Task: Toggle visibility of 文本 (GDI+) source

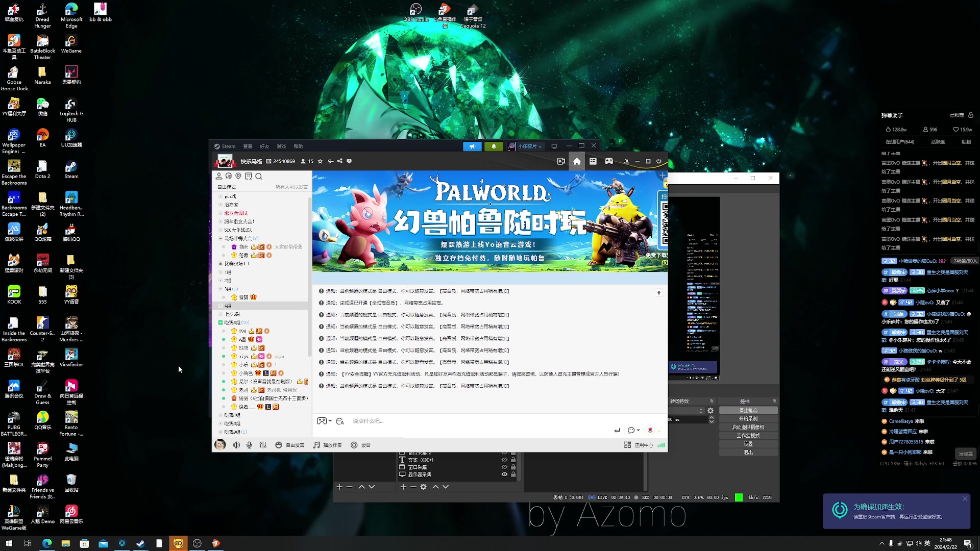Action: (x=504, y=460)
